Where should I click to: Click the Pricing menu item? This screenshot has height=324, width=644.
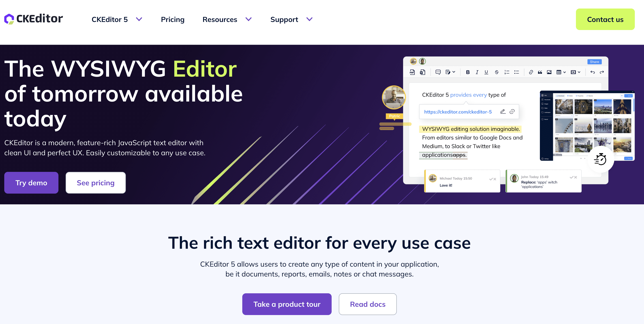(173, 19)
